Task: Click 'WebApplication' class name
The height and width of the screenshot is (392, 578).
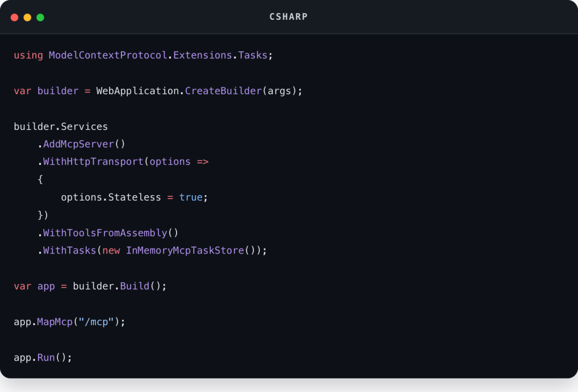Action: point(138,91)
